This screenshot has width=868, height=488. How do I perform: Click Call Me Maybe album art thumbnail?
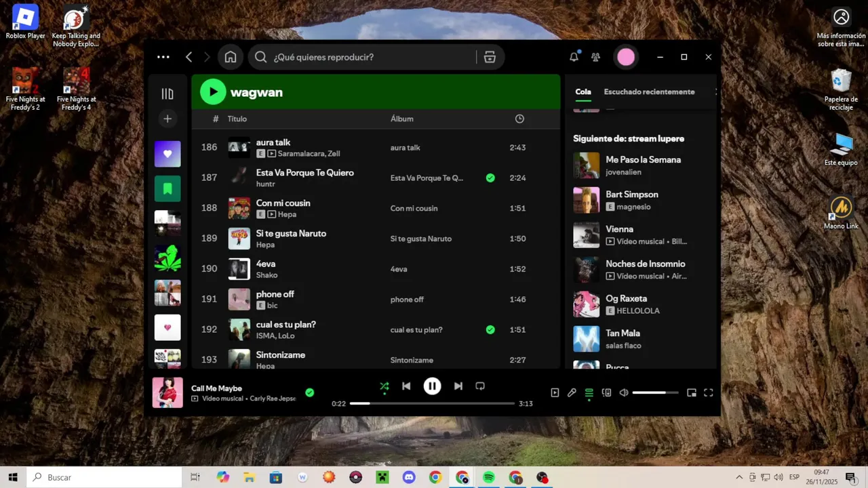click(167, 392)
